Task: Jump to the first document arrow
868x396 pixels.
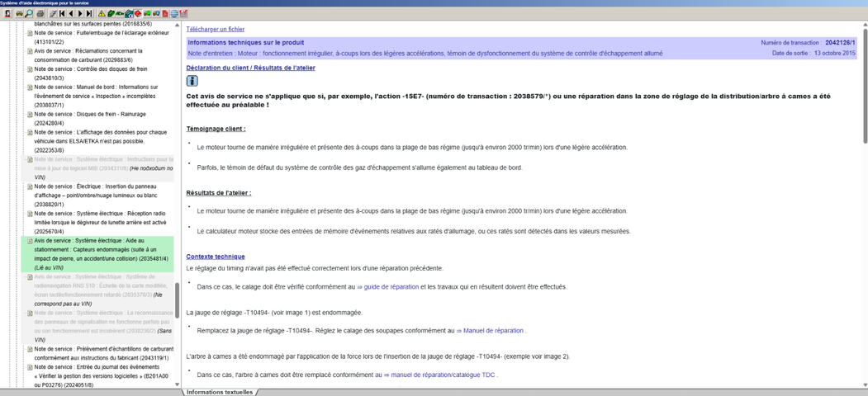Action: coord(62,13)
